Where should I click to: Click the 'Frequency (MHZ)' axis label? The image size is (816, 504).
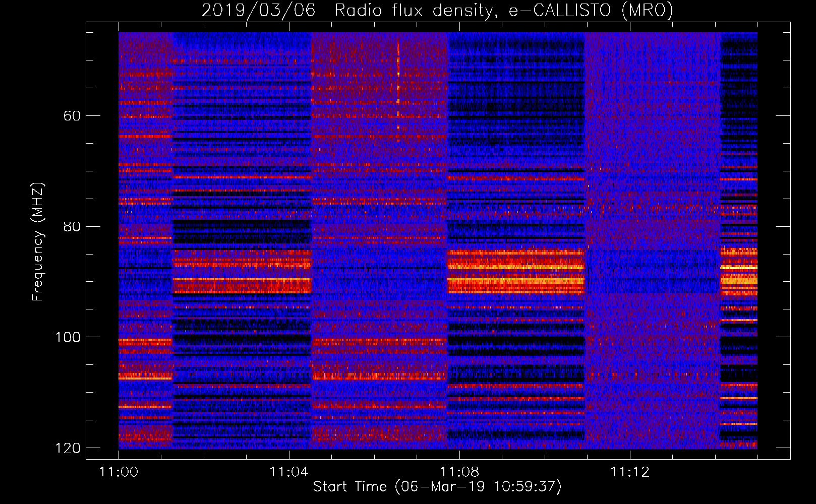tap(37, 241)
